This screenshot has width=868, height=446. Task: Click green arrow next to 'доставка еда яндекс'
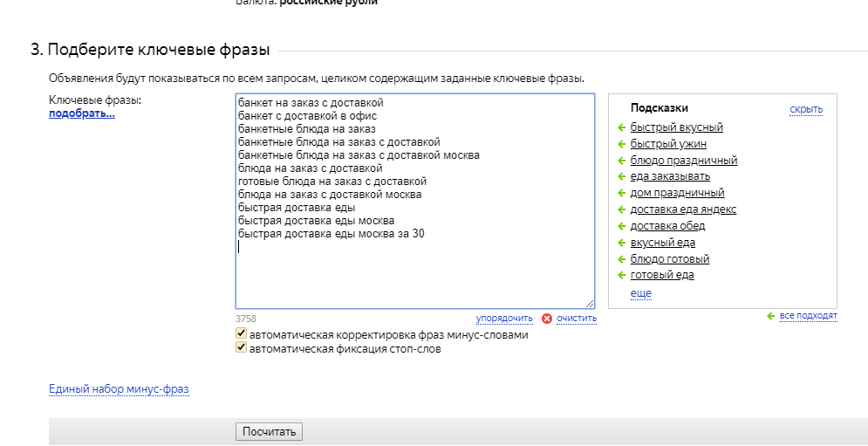pyautogui.click(x=622, y=209)
